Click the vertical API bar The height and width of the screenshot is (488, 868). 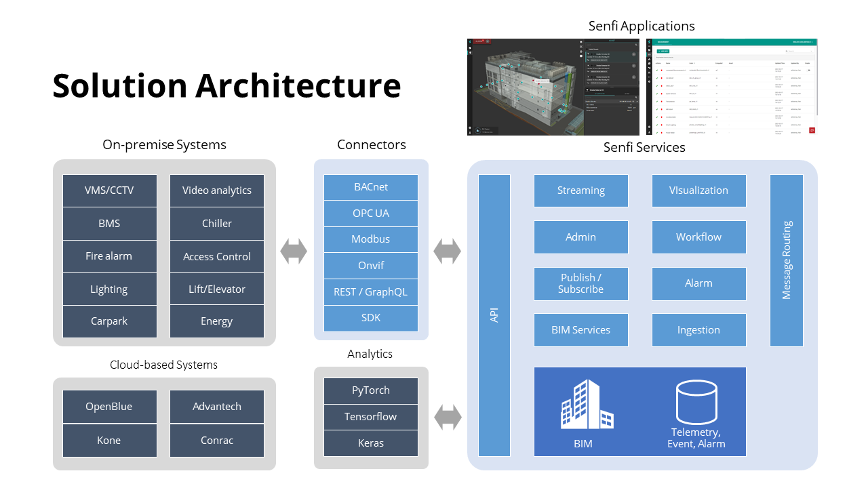tap(494, 315)
